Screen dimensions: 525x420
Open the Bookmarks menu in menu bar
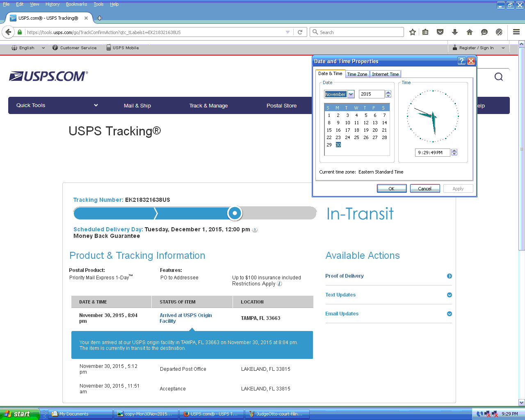coord(76,4)
